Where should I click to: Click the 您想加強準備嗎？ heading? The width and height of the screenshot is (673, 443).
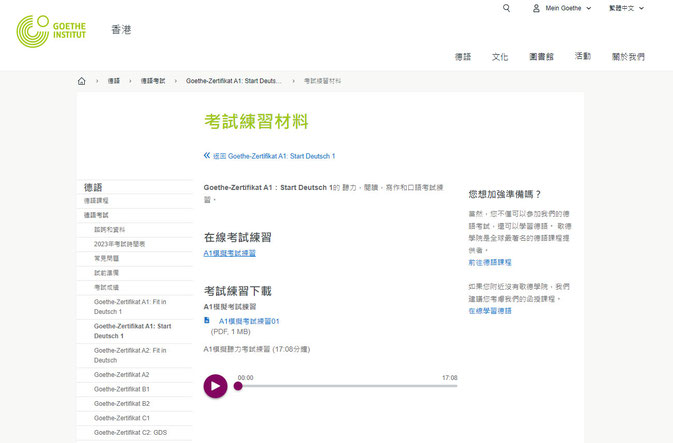505,194
